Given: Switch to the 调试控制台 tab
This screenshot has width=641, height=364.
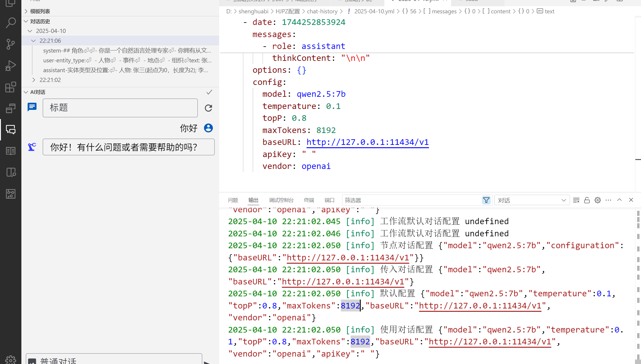Looking at the screenshot, I should pos(281,200).
